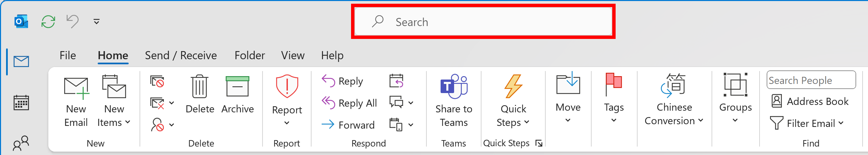The height and width of the screenshot is (155, 868).
Task: Switch to the Send / Receive tab
Action: (x=181, y=56)
